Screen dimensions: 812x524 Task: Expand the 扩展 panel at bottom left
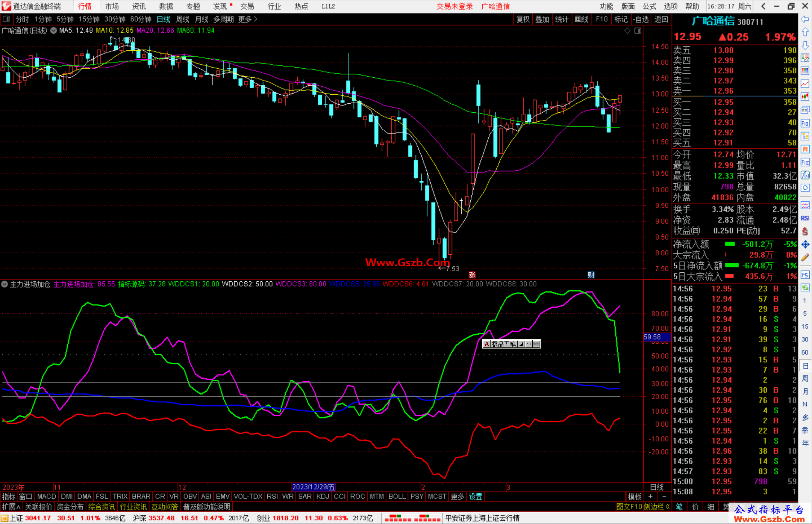[11, 507]
